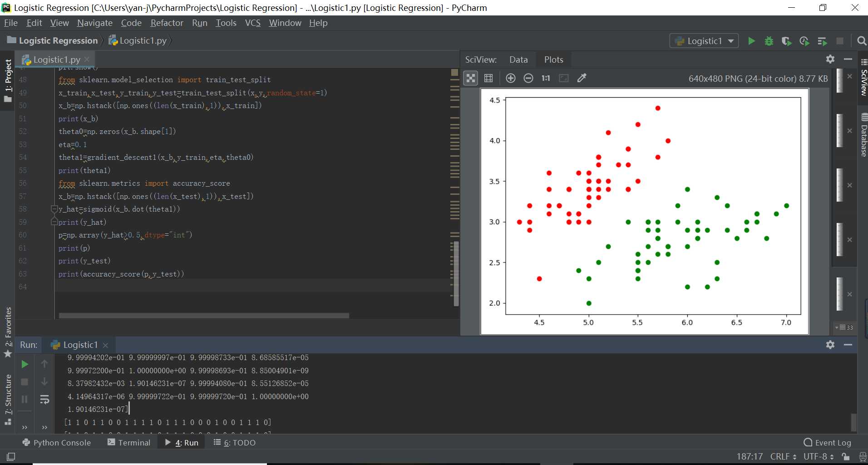
Task: Change UTF-8 file encoding in status bar
Action: click(x=819, y=456)
